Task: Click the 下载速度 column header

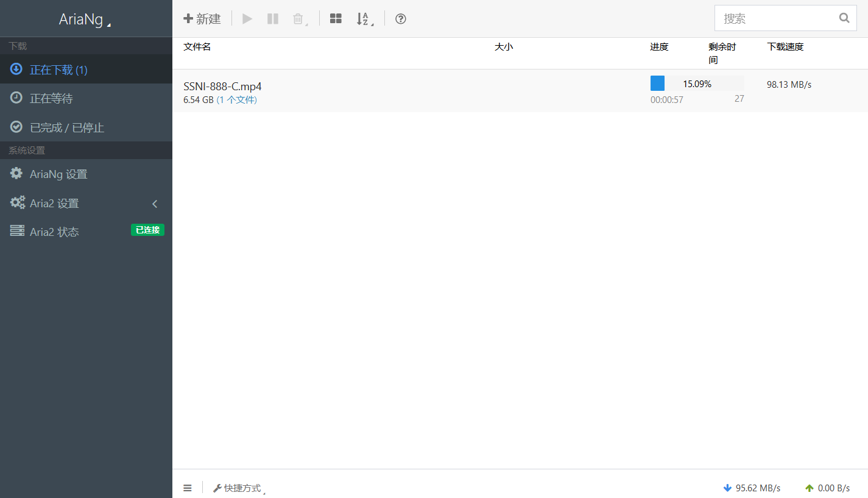Action: point(785,47)
